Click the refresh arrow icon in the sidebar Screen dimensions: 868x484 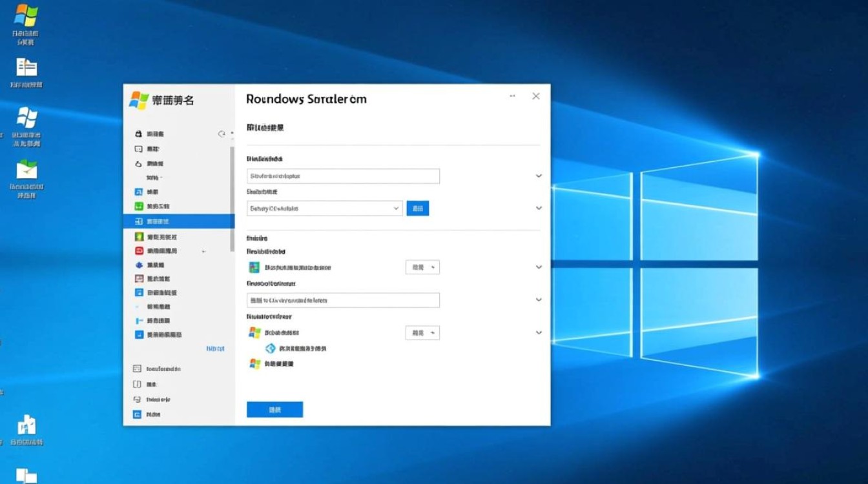coord(222,134)
